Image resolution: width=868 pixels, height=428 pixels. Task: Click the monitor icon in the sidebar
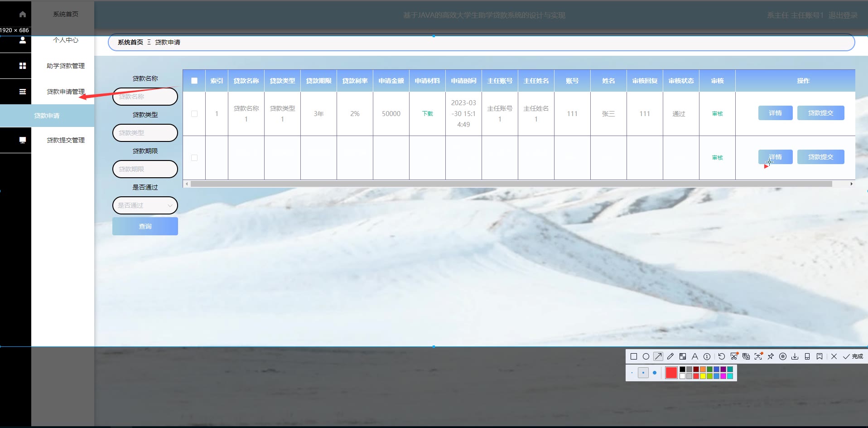pos(23,140)
